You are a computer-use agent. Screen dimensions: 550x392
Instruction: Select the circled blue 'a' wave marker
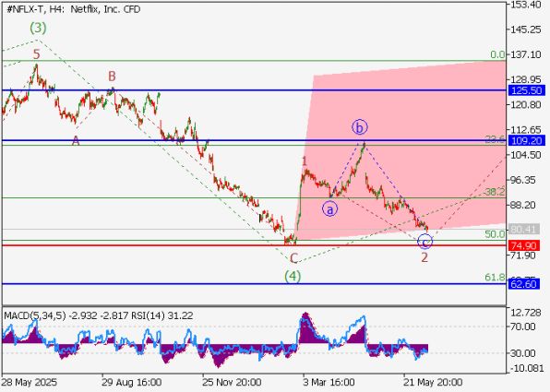(x=330, y=209)
